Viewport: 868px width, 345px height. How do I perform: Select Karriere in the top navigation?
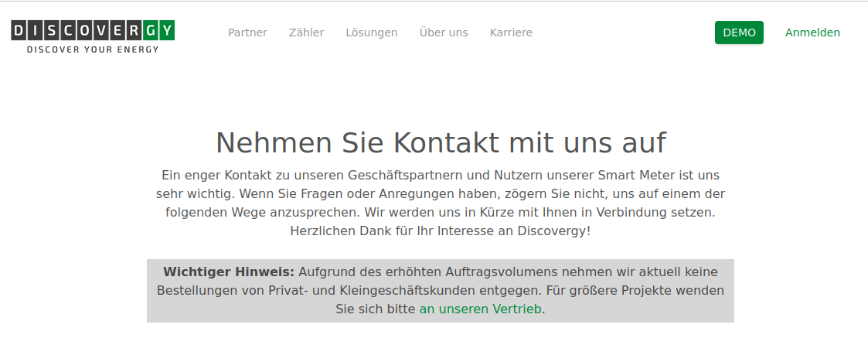[511, 32]
